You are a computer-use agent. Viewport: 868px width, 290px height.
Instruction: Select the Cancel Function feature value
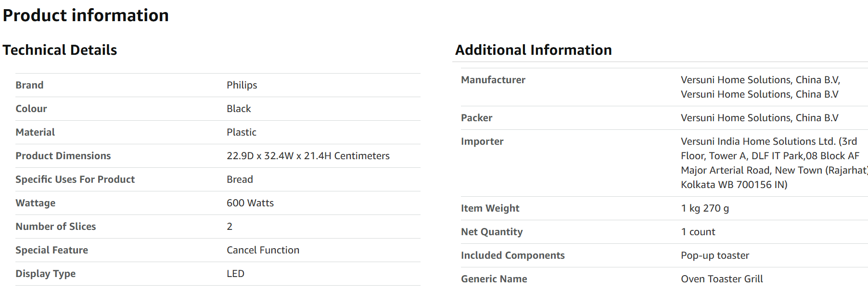click(263, 250)
